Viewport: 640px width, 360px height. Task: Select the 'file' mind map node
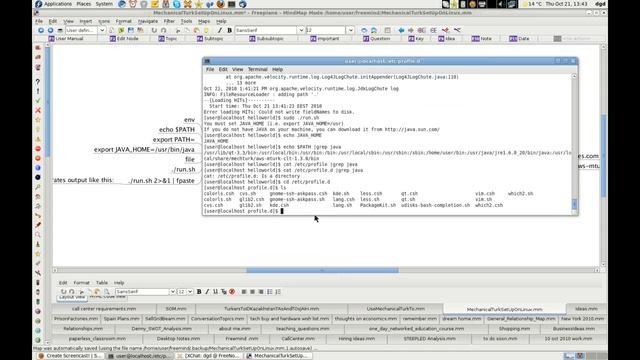point(190,159)
